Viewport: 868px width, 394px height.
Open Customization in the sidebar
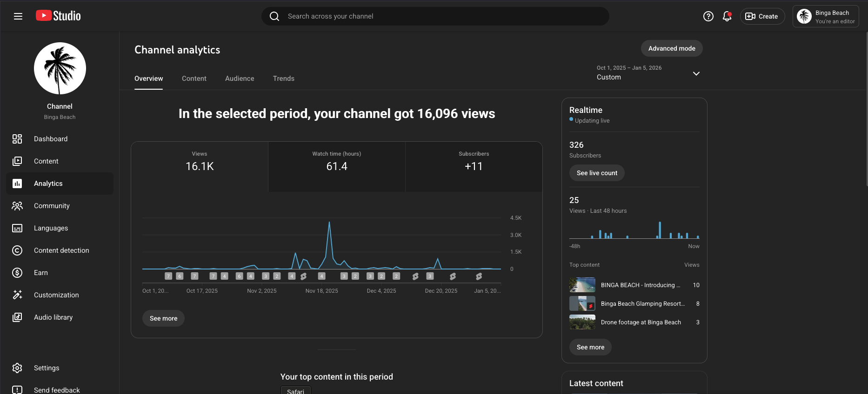[60, 295]
